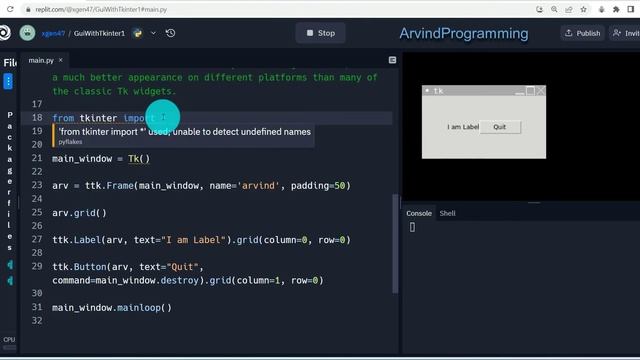The height and width of the screenshot is (360, 640).
Task: Go to Replit home via logo
Action: (5, 33)
